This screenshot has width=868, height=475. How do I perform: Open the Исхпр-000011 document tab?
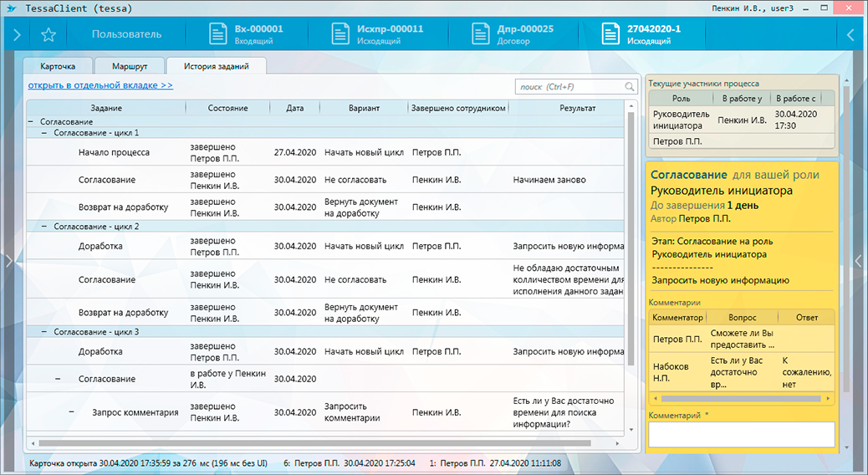click(x=377, y=34)
